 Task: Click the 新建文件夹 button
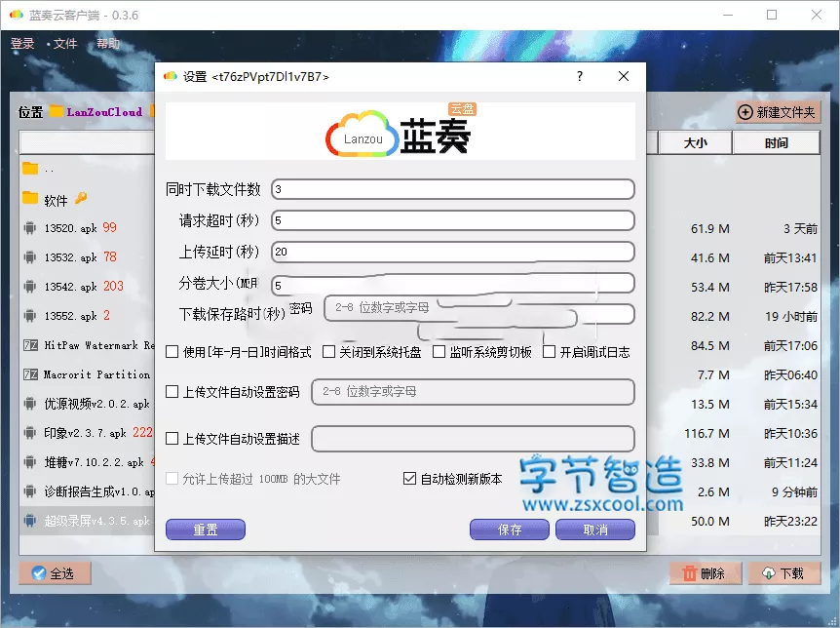(x=778, y=112)
